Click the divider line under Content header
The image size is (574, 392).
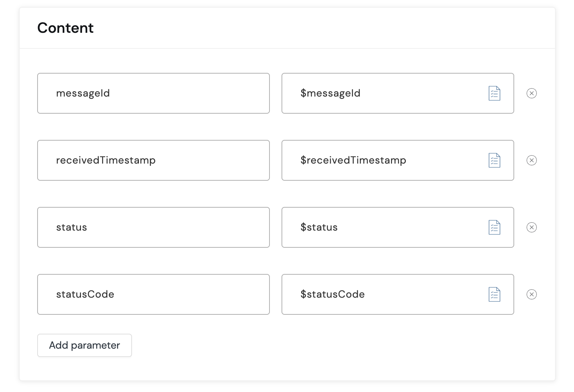pyautogui.click(x=287, y=48)
